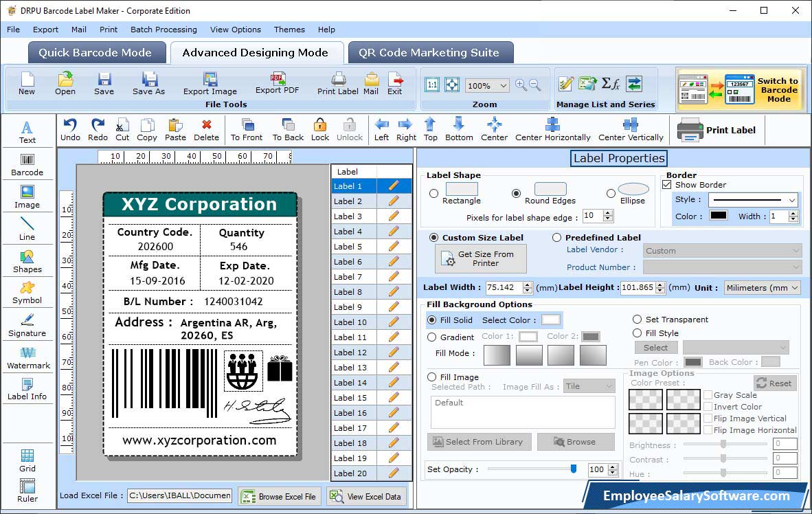Pick the Image tool in sidebar

pyautogui.click(x=27, y=197)
